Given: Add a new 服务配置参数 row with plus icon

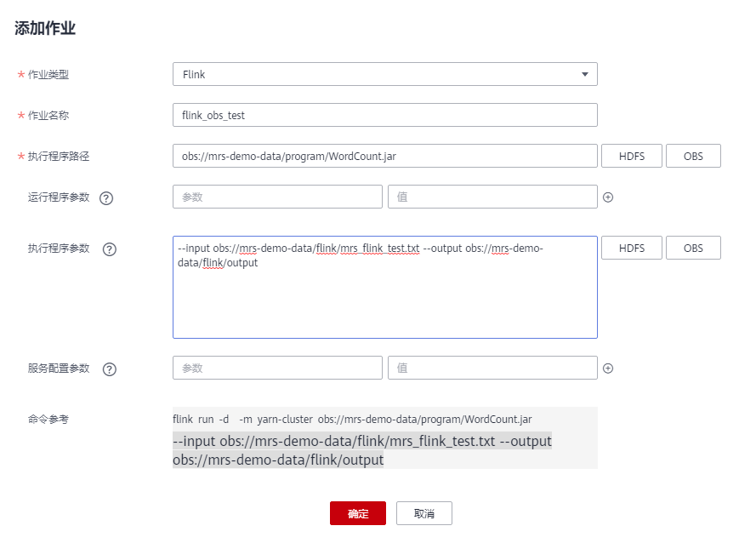Looking at the screenshot, I should pos(608,369).
